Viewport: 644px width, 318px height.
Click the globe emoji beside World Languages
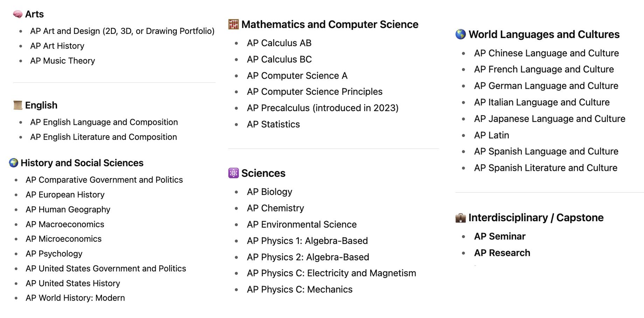461,34
